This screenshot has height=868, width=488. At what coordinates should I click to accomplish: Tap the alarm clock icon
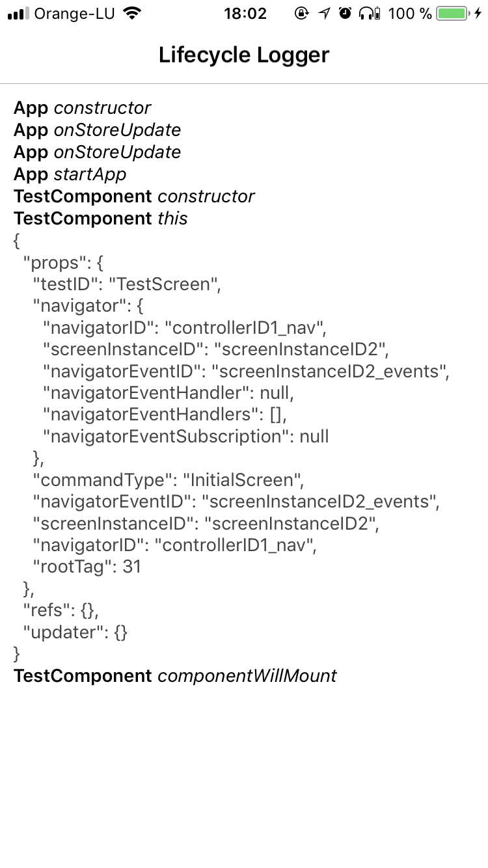coord(347,12)
